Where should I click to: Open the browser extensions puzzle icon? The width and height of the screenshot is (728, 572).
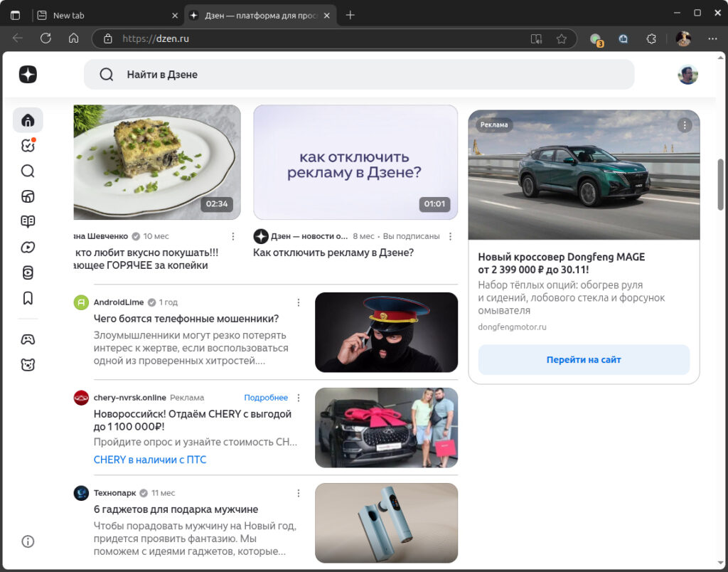(x=651, y=38)
